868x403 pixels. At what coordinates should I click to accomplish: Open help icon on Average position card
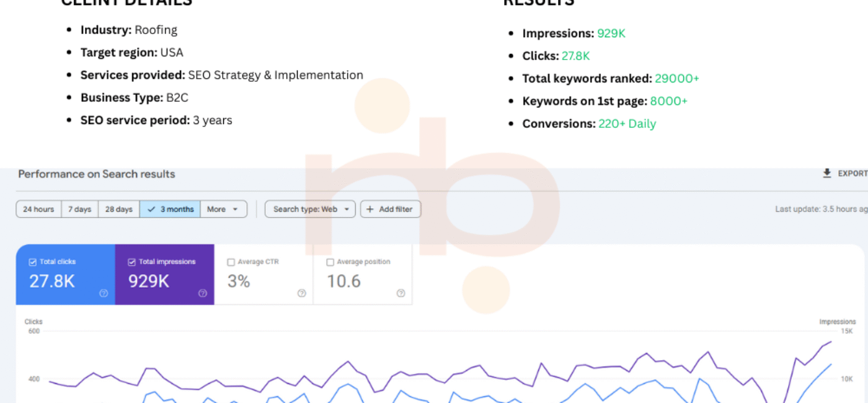click(401, 293)
